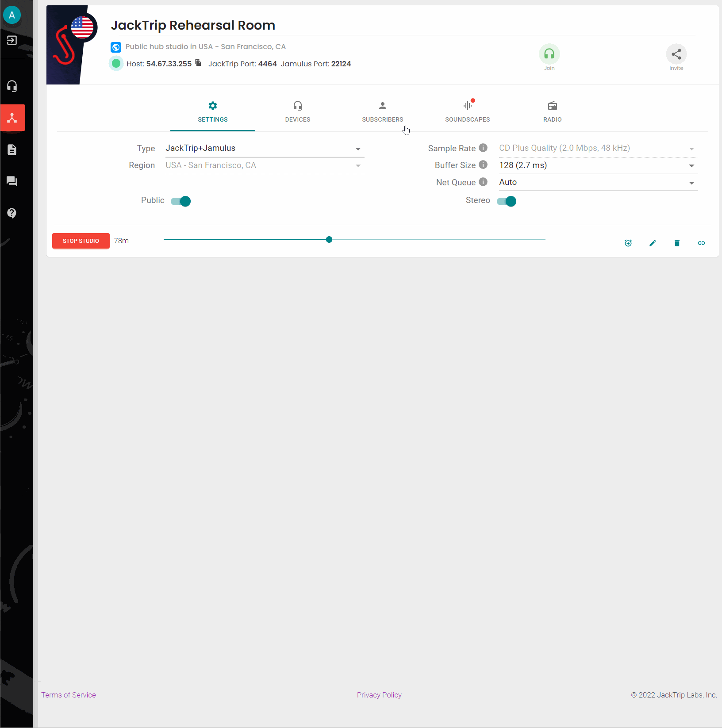Image resolution: width=722 pixels, height=728 pixels.
Task: Switch to the Subscribers tab
Action: 383,112
